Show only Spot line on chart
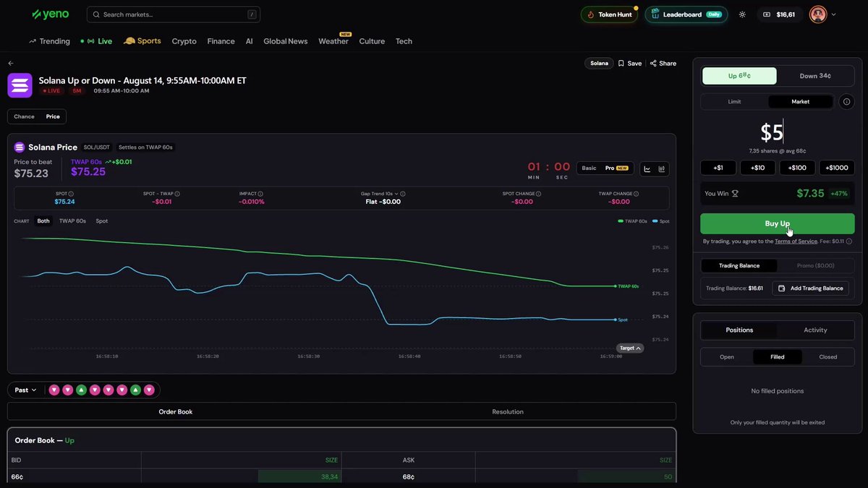 tap(102, 221)
